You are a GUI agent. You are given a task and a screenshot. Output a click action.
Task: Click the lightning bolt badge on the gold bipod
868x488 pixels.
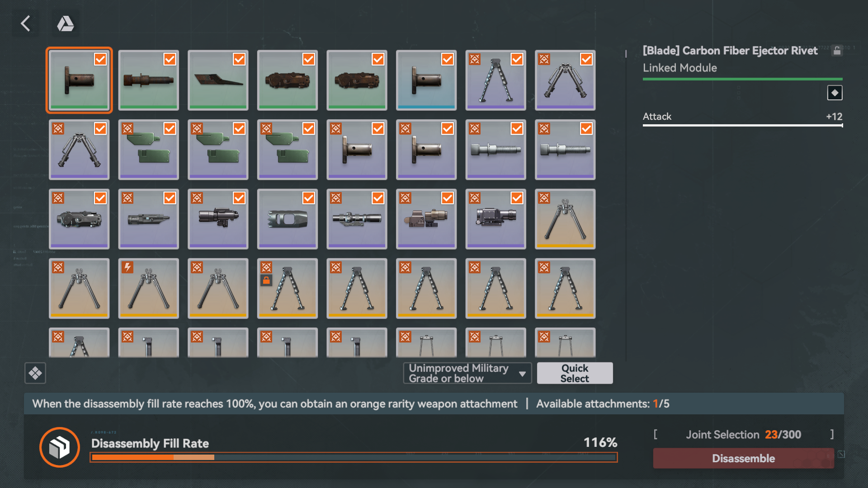tap(127, 267)
